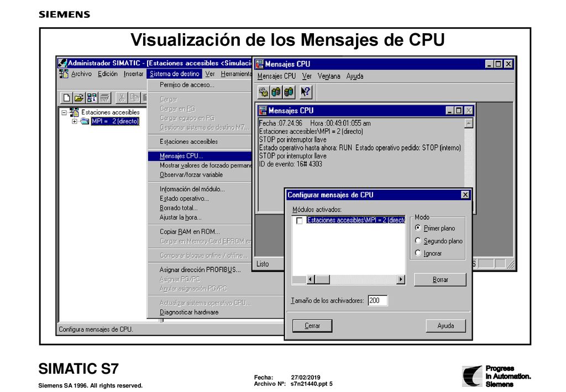Open the Ventana menu
Viewport: 566px width, 392px height.
coord(329,76)
